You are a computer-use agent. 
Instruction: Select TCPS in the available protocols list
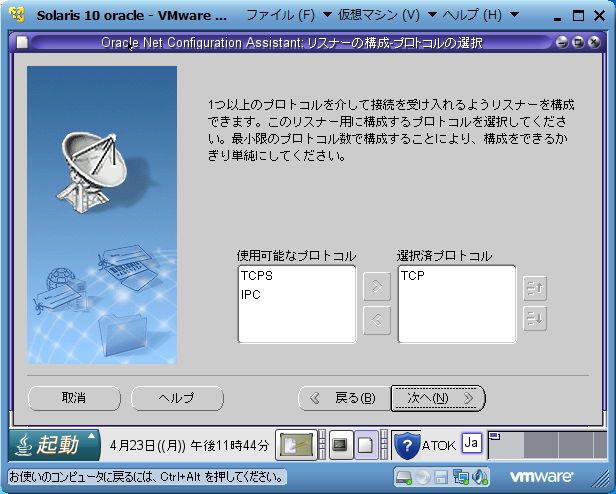pyautogui.click(x=257, y=276)
